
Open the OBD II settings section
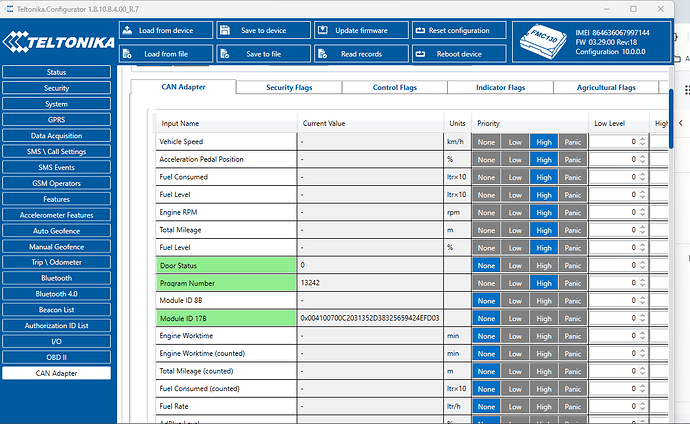coord(57,358)
